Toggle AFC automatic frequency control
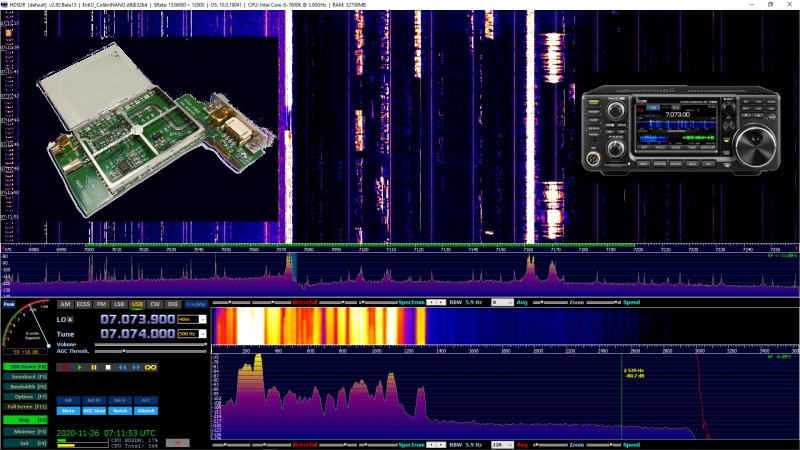Viewport: 800px width, 450px height. pos(145,401)
